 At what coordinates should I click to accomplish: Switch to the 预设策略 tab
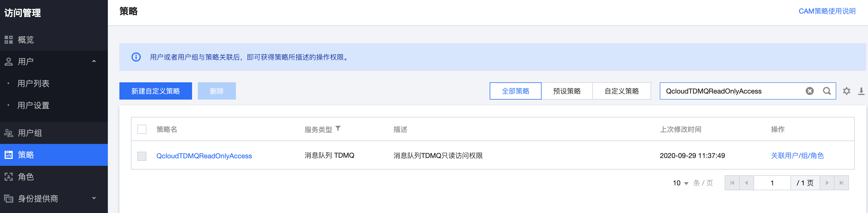pyautogui.click(x=567, y=91)
